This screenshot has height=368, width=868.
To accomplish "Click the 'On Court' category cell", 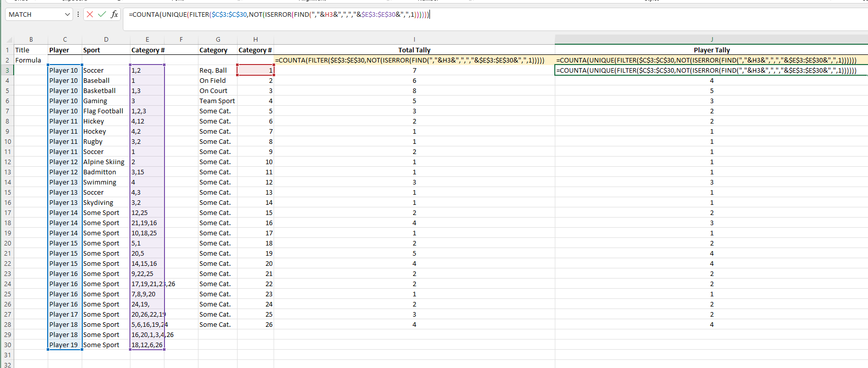I will click(x=218, y=90).
